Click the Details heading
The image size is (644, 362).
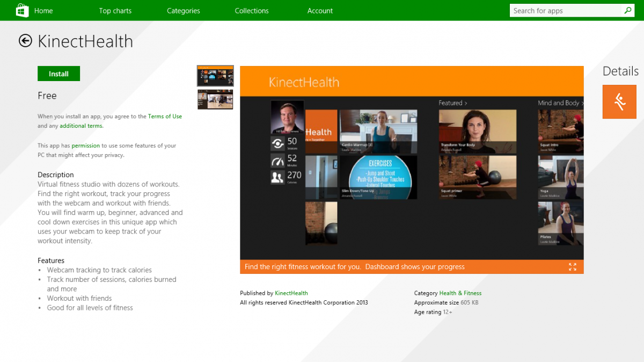620,71
